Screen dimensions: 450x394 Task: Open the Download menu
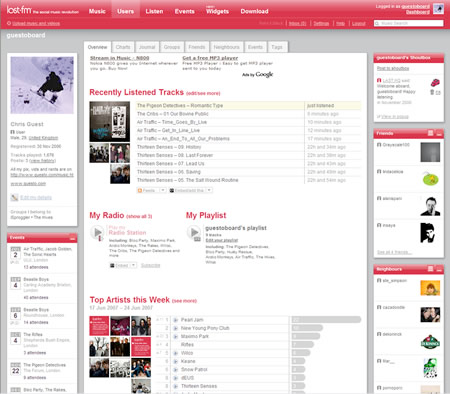point(254,11)
